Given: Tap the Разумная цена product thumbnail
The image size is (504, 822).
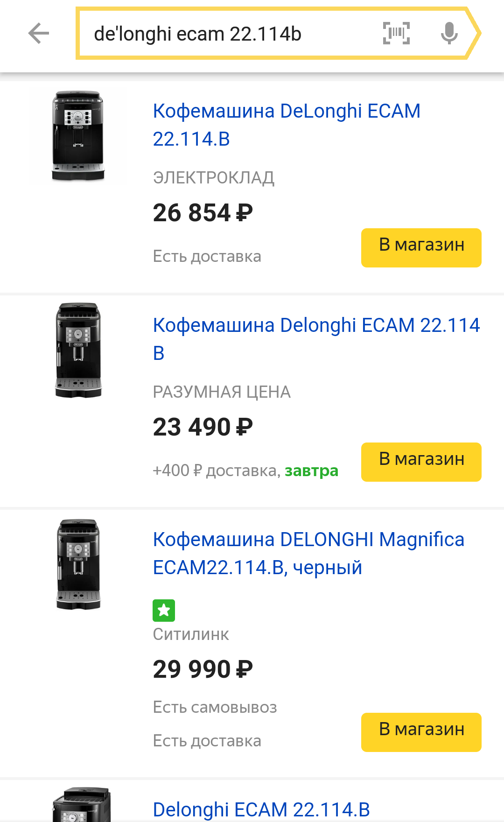Looking at the screenshot, I should click(x=78, y=350).
